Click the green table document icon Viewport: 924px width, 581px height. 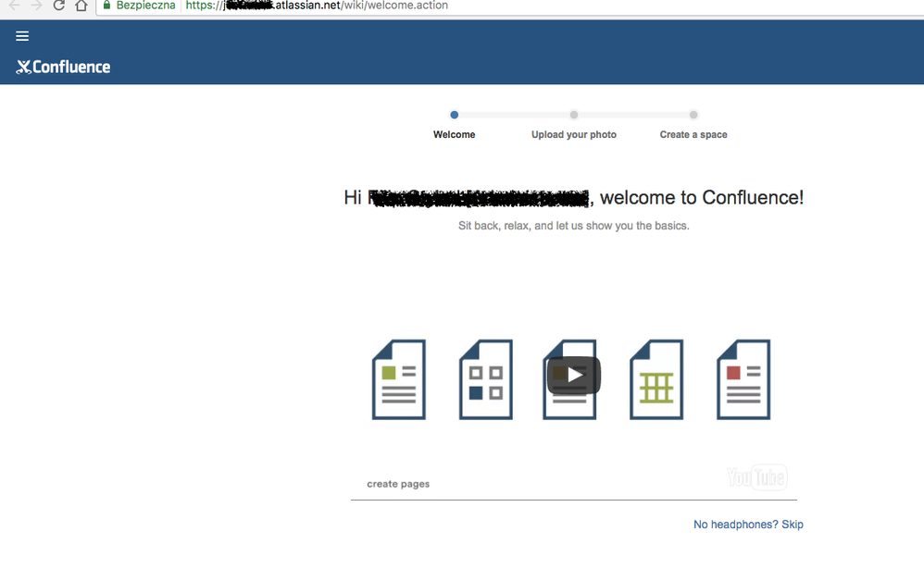(x=656, y=379)
